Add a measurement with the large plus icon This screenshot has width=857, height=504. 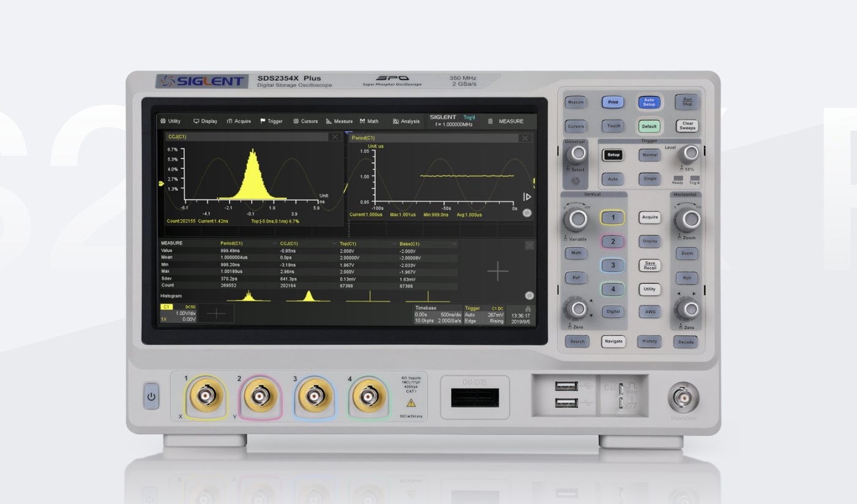[498, 271]
